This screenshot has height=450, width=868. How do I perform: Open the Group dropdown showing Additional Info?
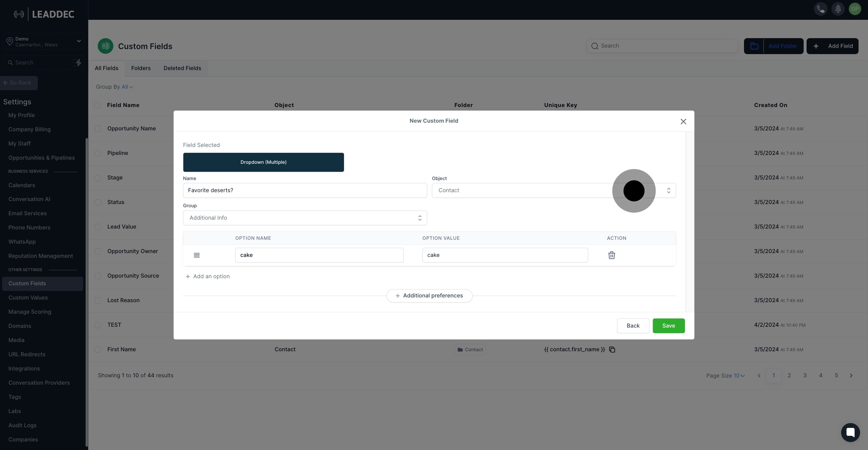[305, 218]
